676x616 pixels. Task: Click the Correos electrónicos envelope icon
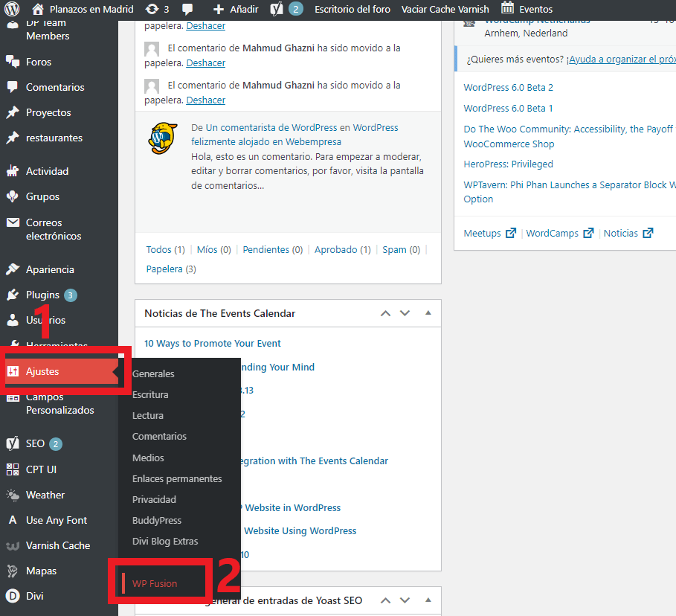click(x=13, y=222)
